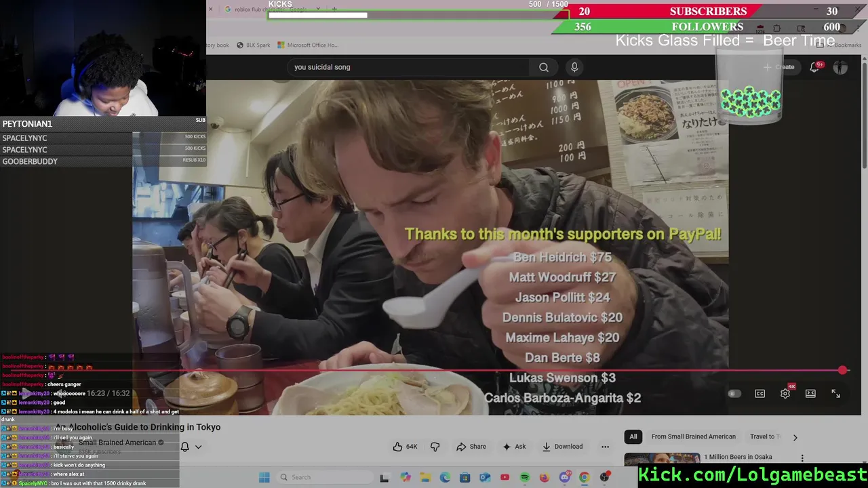The width and height of the screenshot is (868, 488).
Task: Click the Windows taskbar Search box
Action: 324,477
